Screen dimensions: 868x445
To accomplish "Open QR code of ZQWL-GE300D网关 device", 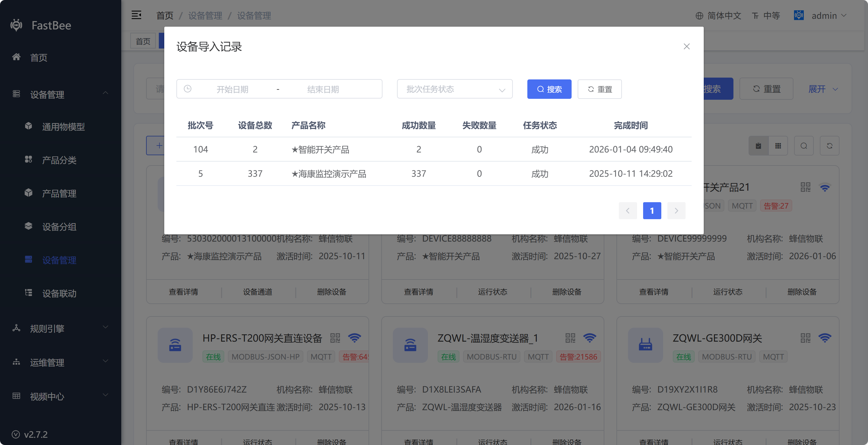I will point(805,338).
